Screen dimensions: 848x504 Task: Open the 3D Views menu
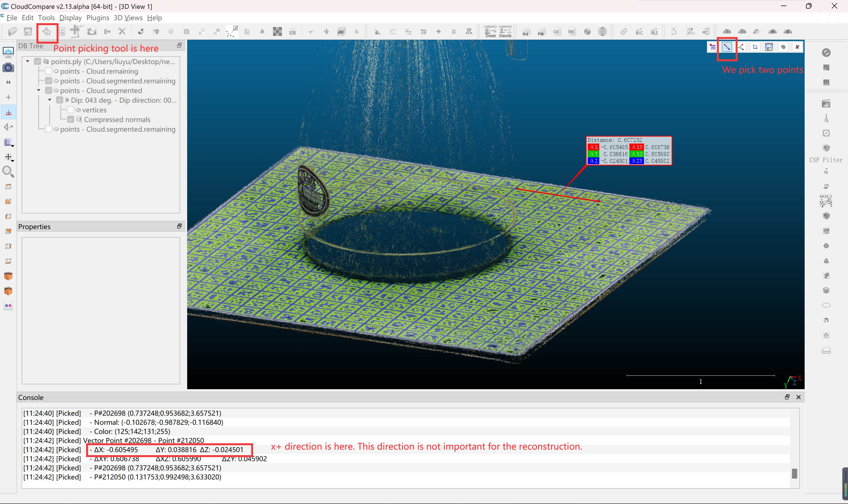[128, 18]
